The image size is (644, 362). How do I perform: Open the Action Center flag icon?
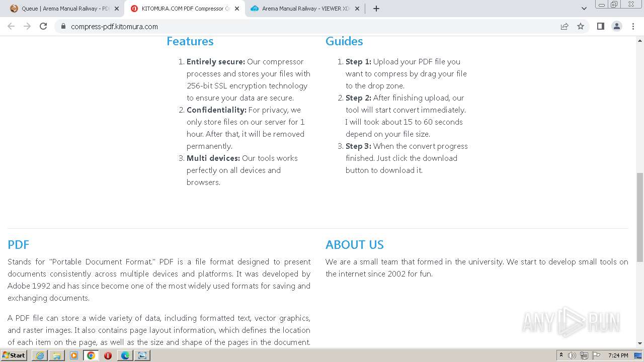click(596, 355)
